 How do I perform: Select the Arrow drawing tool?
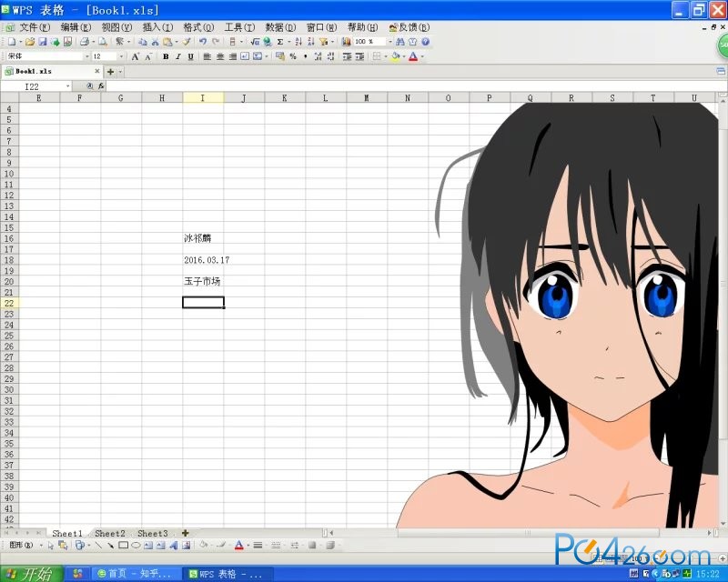pos(110,546)
